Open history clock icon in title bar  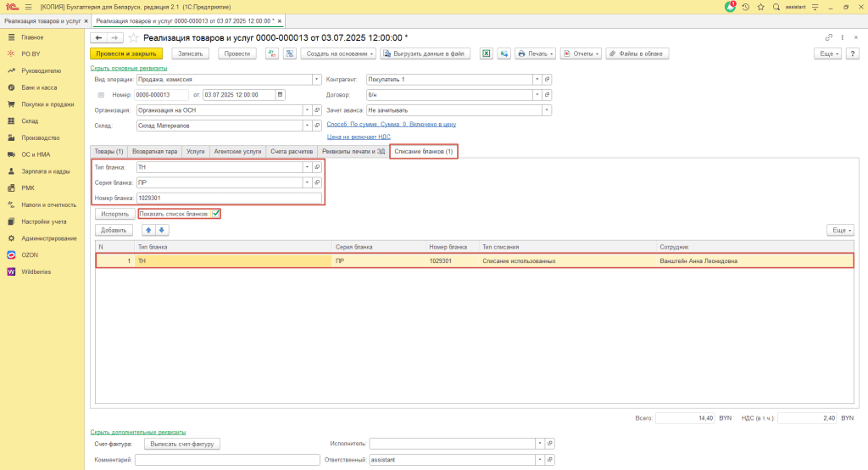click(x=746, y=7)
